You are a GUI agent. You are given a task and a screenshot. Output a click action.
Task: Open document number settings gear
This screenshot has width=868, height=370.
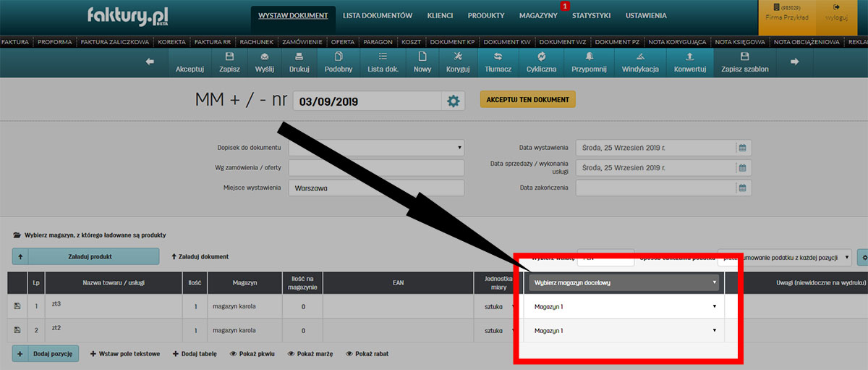pyautogui.click(x=454, y=101)
